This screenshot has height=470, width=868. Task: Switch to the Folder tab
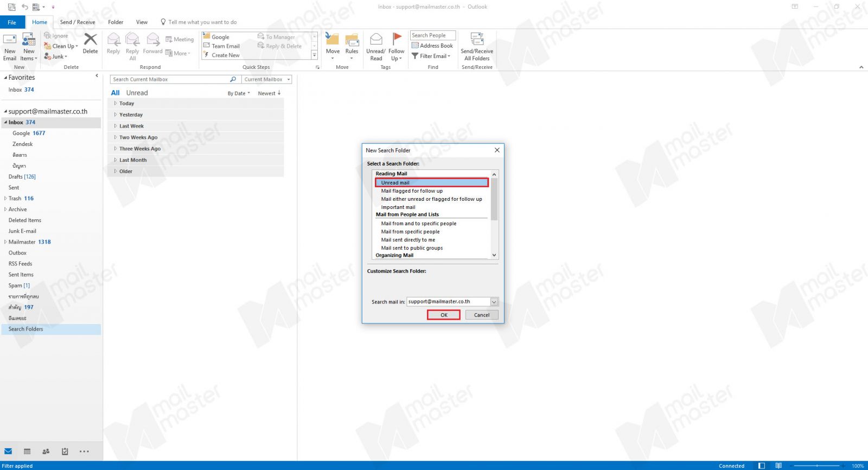click(116, 22)
